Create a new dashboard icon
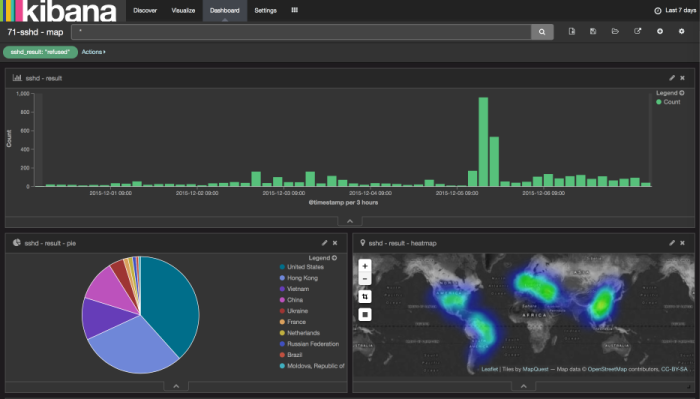The height and width of the screenshot is (399, 700). pyautogui.click(x=572, y=31)
